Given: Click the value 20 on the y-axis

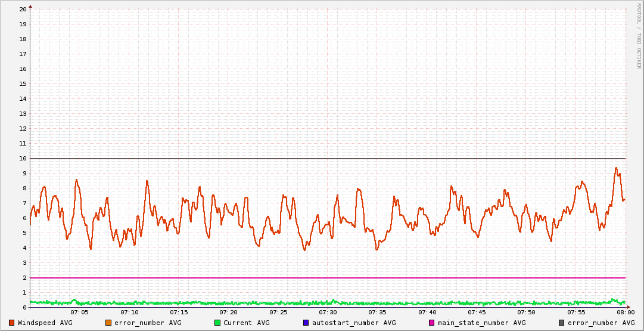Looking at the screenshot, I should tap(23, 10).
